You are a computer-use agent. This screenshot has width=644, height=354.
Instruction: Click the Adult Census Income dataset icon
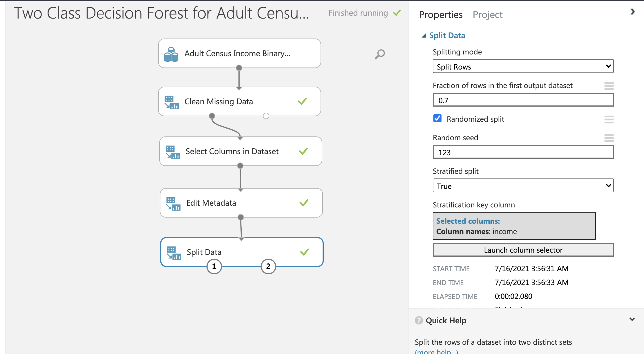point(171,53)
